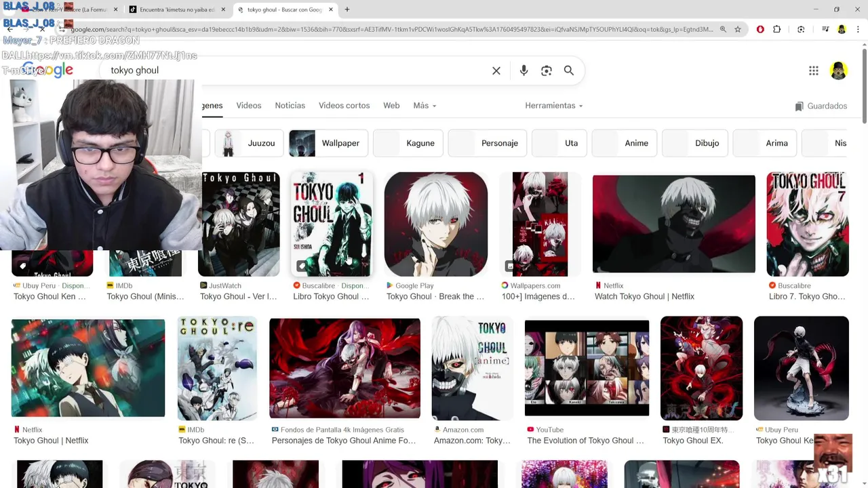The image size is (868, 488).
Task: Open the Wallpapers.com red collage image
Action: pyautogui.click(x=540, y=224)
